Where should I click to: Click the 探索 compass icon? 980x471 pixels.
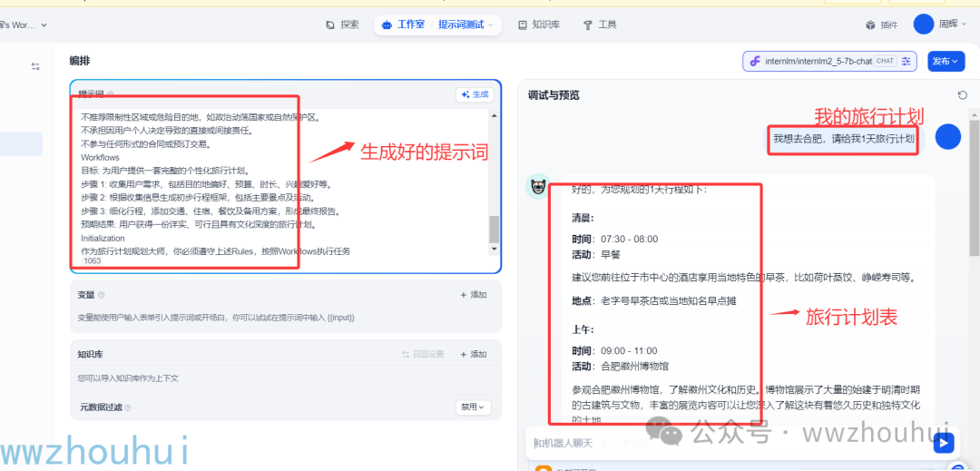tap(330, 25)
